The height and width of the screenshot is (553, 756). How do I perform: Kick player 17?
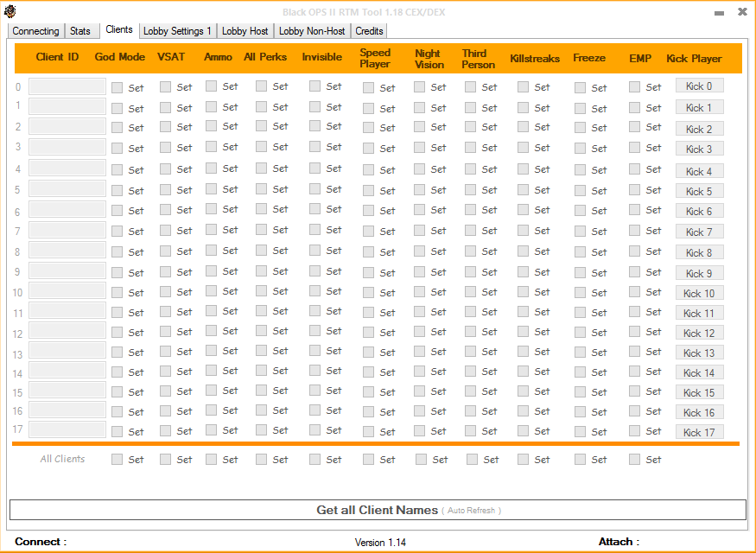coord(699,433)
